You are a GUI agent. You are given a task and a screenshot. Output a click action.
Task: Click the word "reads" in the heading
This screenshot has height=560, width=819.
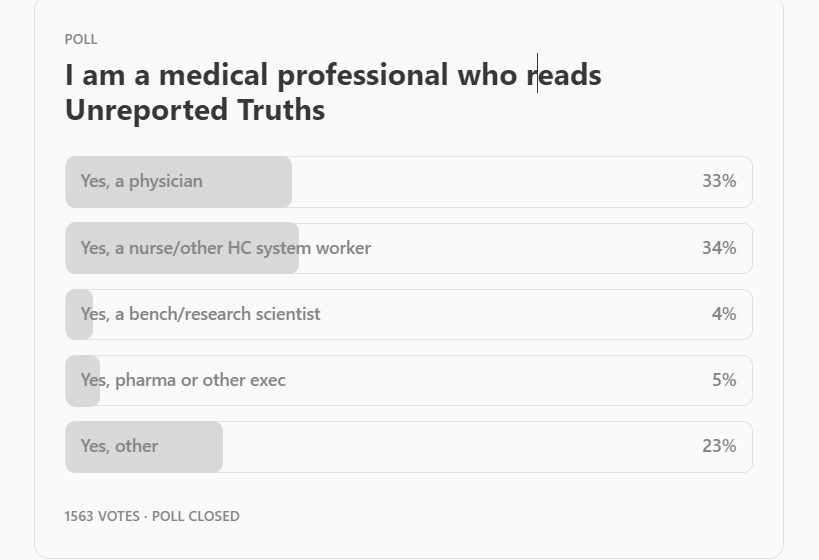click(564, 75)
